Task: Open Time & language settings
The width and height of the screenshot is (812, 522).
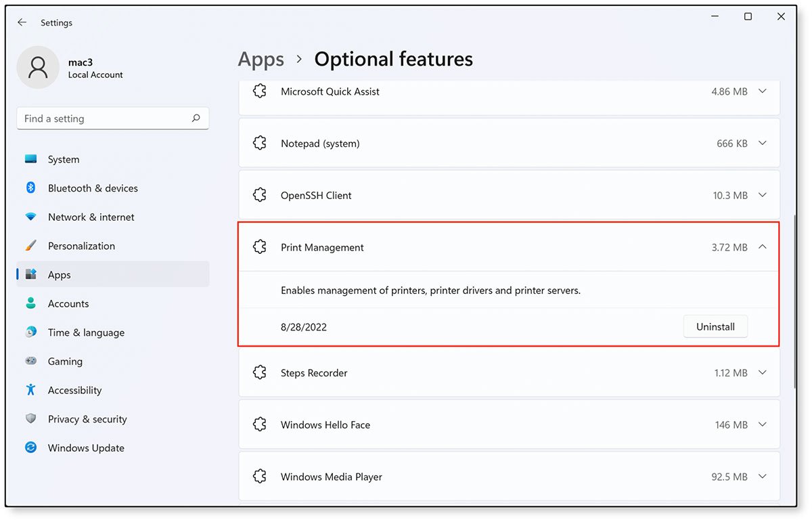Action: (86, 332)
